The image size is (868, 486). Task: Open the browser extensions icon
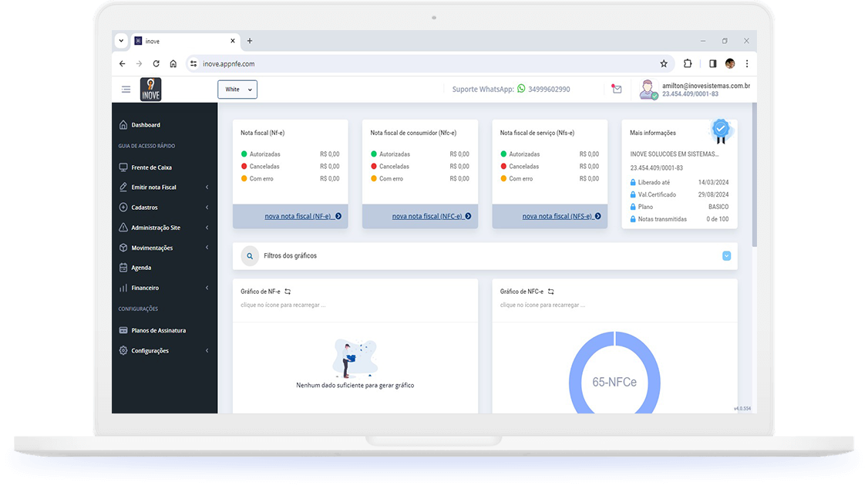688,64
